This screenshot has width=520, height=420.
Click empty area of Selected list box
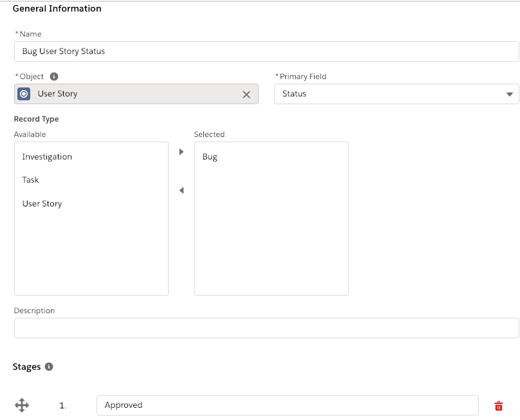(x=272, y=232)
